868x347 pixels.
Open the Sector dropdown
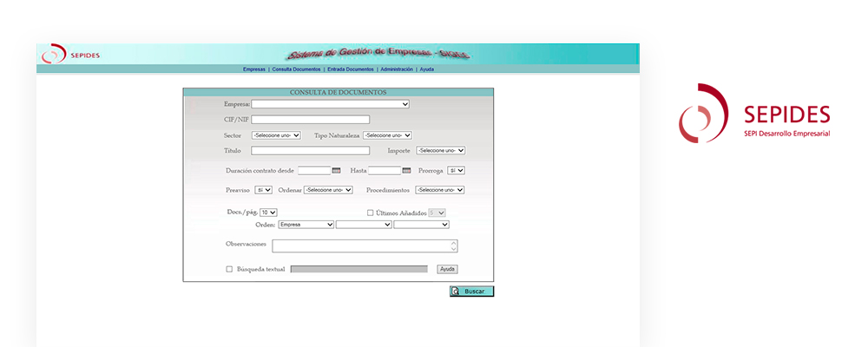click(x=275, y=135)
